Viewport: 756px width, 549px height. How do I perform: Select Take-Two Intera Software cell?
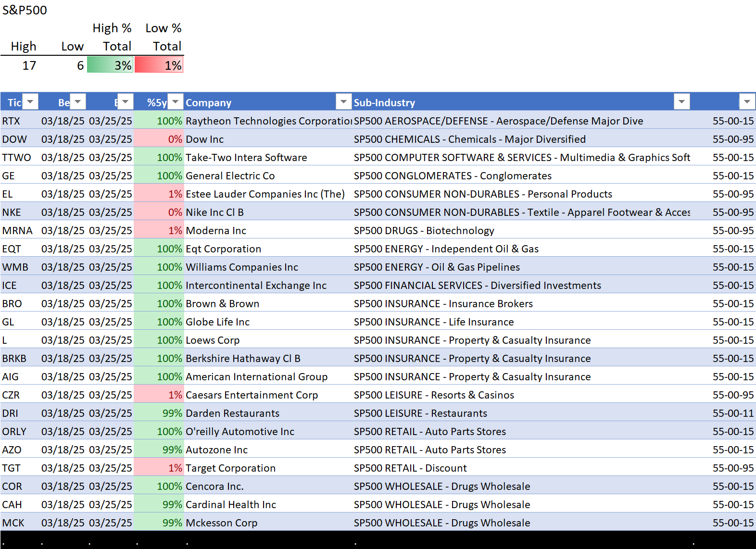[268, 157]
